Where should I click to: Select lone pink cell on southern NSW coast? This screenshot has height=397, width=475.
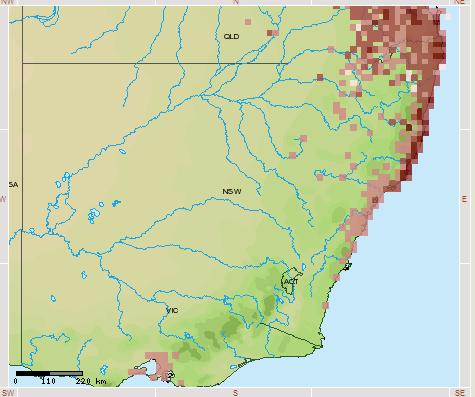click(x=325, y=305)
